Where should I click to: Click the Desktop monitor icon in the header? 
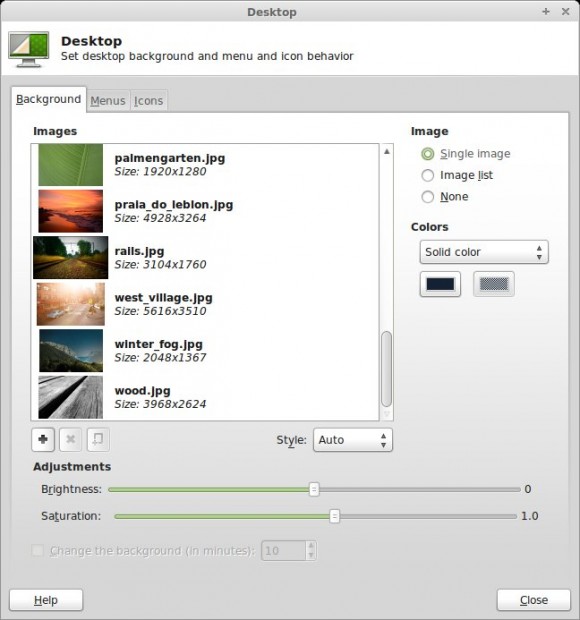[x=28, y=49]
